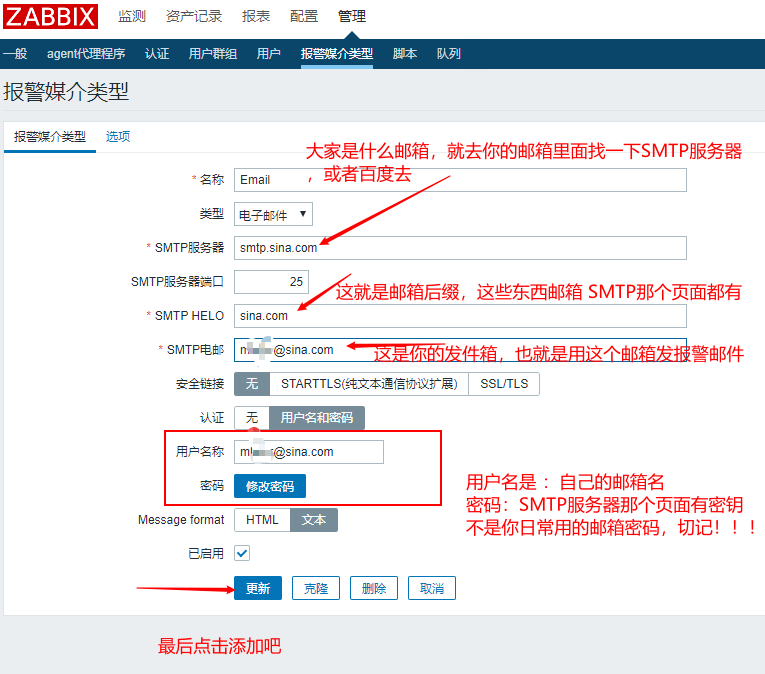Click the SMTP电邮 field label
765x674 pixels.
pos(195,350)
